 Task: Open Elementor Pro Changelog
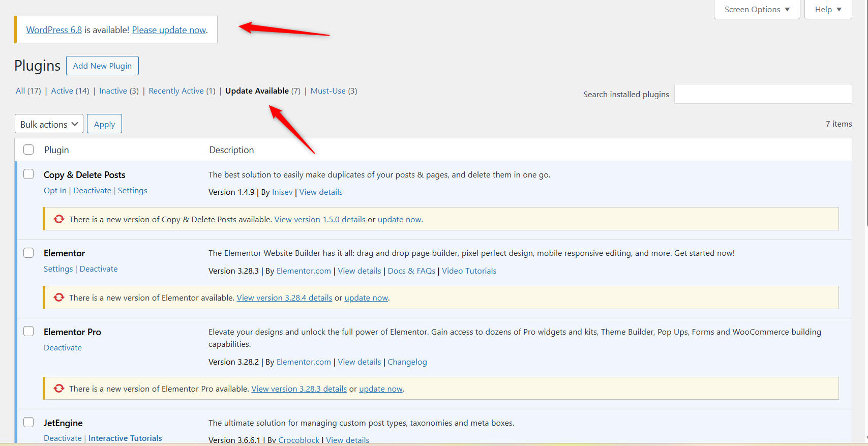click(407, 362)
